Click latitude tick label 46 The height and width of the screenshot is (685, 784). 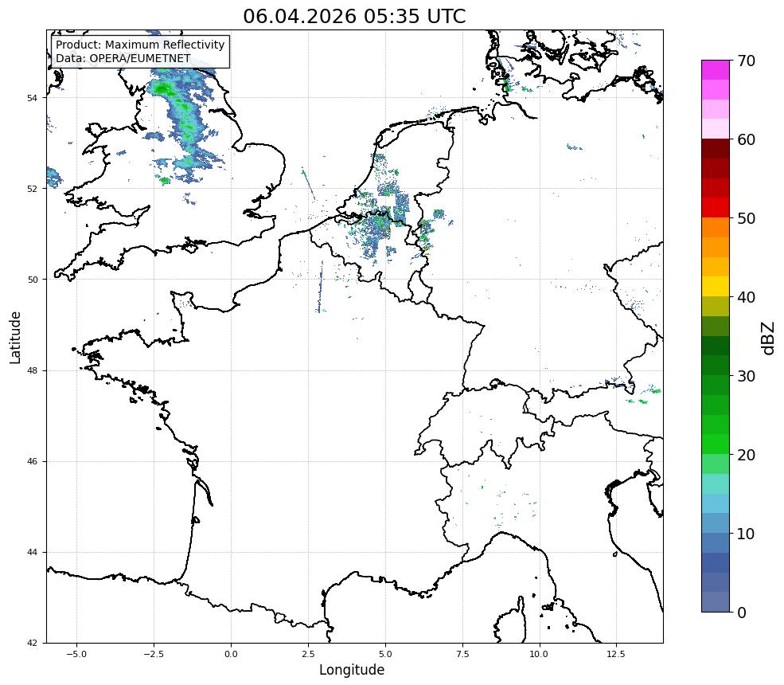pyautogui.click(x=32, y=461)
